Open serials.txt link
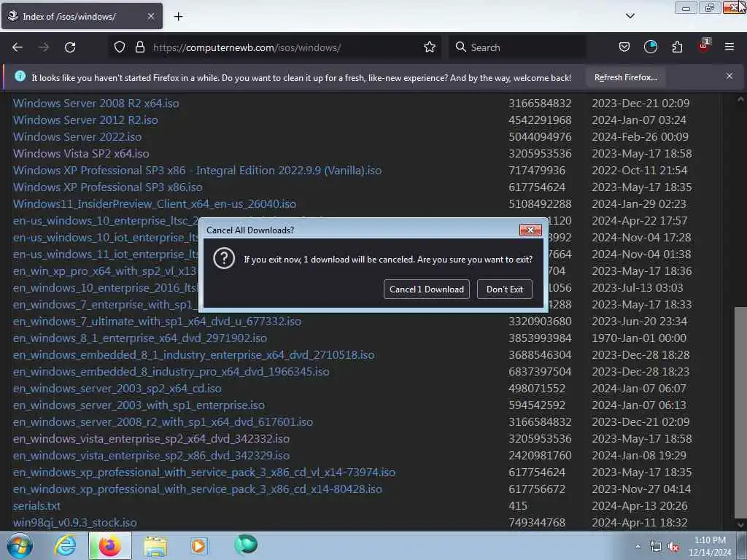747x560 pixels. coord(36,506)
